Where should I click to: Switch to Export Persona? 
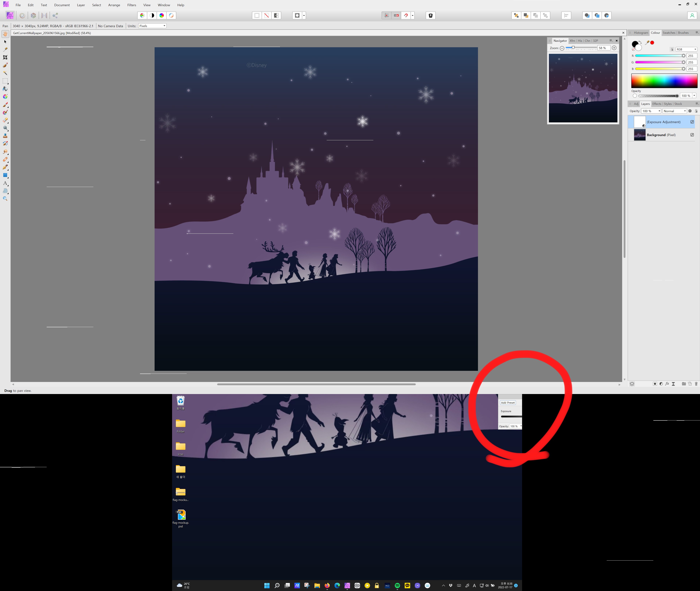pos(55,15)
